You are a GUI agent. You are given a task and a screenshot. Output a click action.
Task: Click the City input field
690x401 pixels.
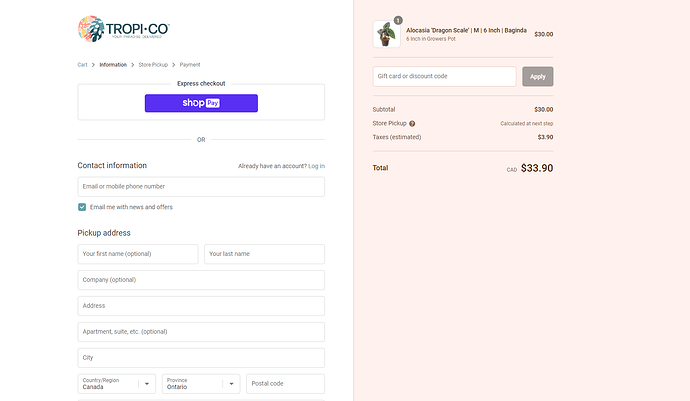pyautogui.click(x=201, y=358)
